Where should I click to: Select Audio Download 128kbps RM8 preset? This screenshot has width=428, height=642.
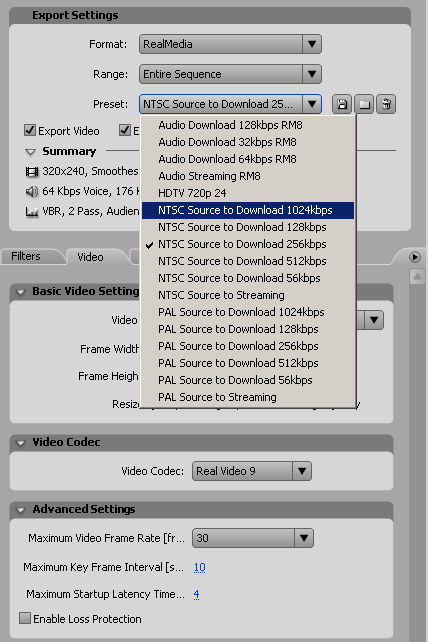coord(248,125)
